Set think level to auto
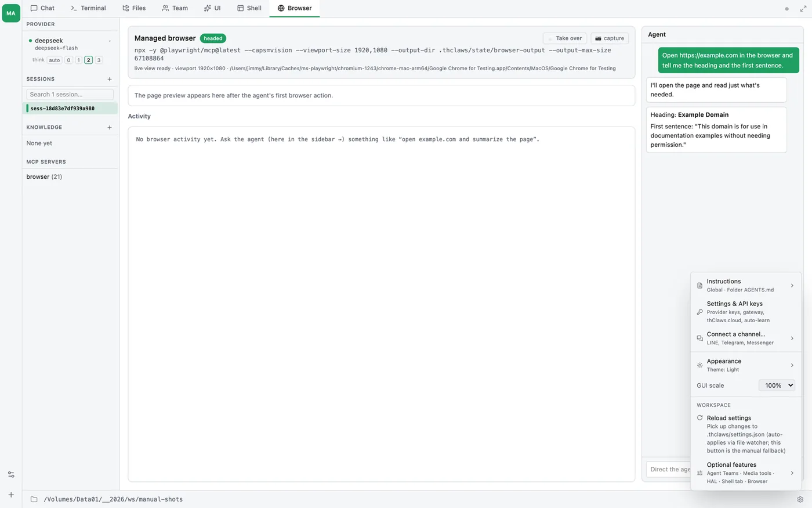Image resolution: width=812 pixels, height=508 pixels. click(55, 60)
